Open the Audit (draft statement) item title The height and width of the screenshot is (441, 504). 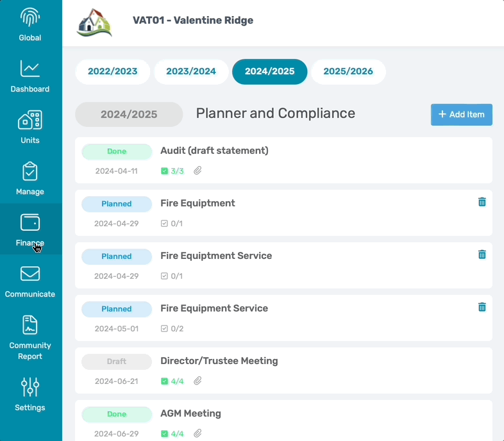tap(214, 151)
